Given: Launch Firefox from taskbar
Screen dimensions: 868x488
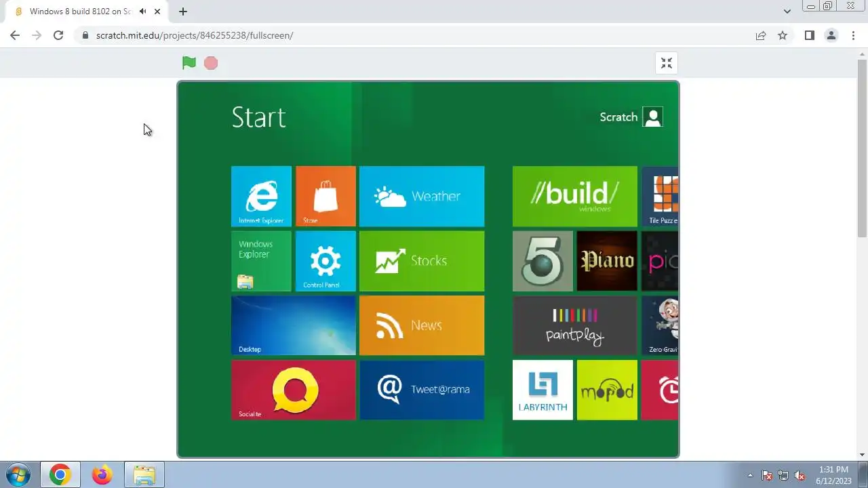Looking at the screenshot, I should pos(102,475).
